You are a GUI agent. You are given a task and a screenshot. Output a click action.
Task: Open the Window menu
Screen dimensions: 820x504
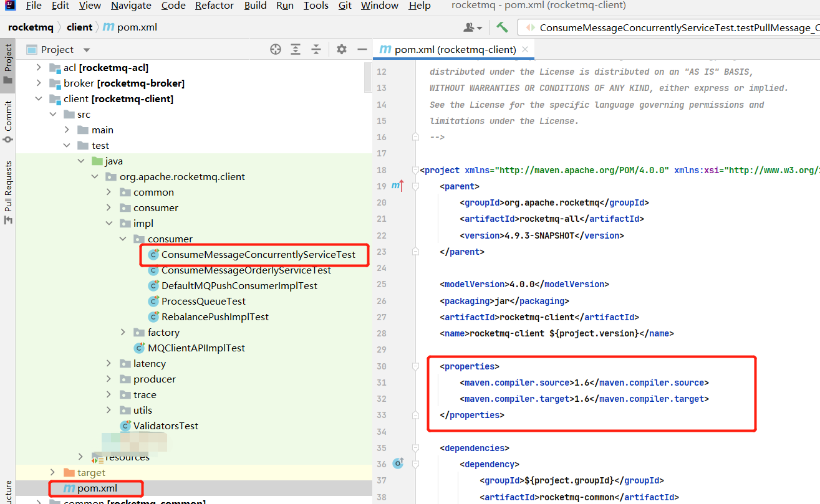point(380,6)
